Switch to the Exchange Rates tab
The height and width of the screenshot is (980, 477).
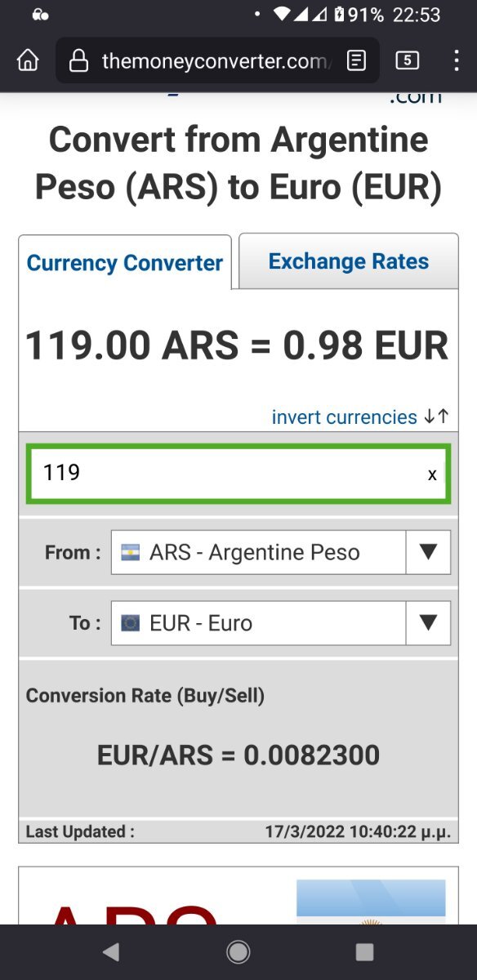349,261
